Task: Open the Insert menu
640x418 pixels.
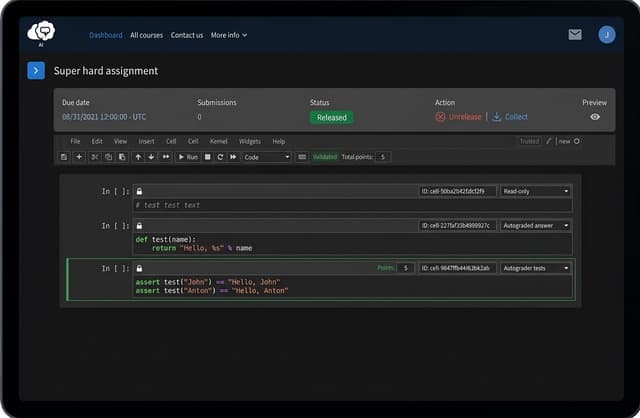Action: click(147, 141)
